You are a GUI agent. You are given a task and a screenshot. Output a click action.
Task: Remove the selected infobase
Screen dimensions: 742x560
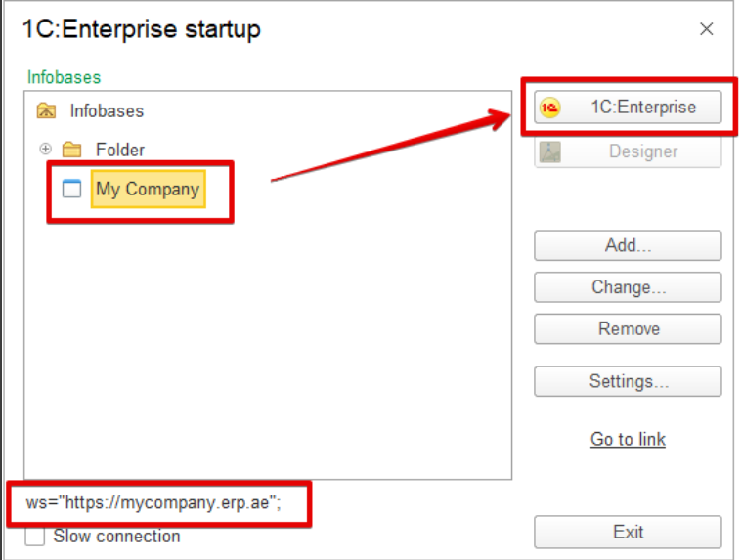[628, 328]
